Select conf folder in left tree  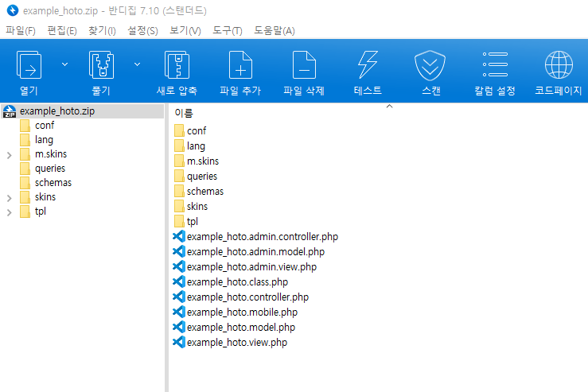pyautogui.click(x=37, y=126)
